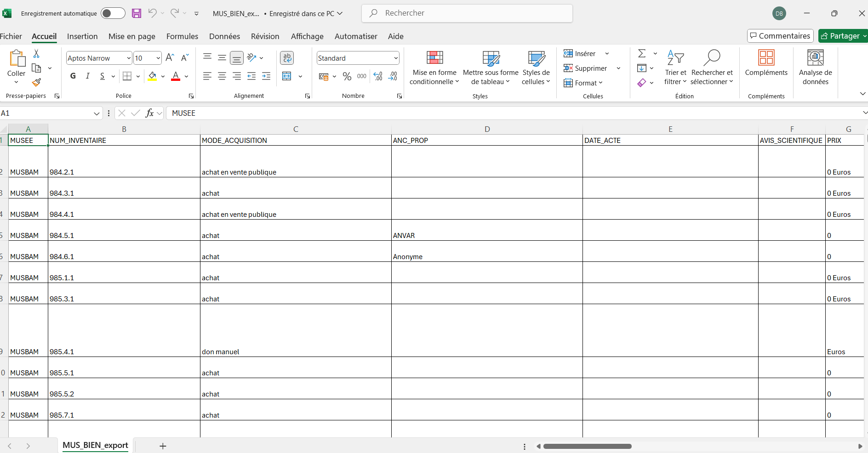Toggle wrap text button
Screen dimensions: 868x453
(287, 58)
